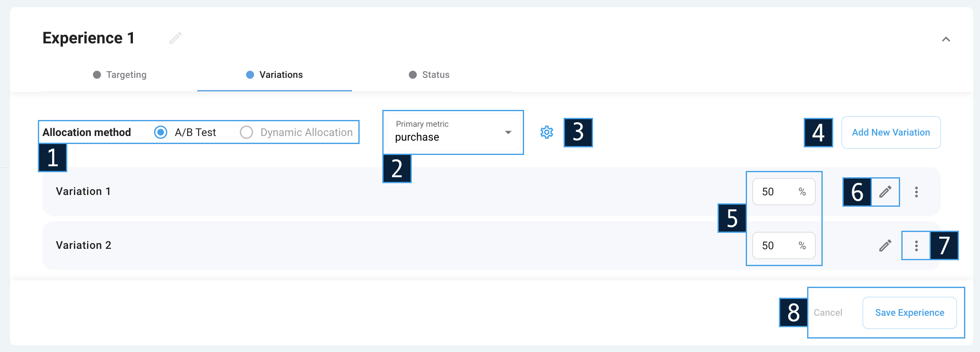Viewport: 980px width, 352px height.
Task: Open Variation 1 three-dot options menu
Action: (916, 192)
